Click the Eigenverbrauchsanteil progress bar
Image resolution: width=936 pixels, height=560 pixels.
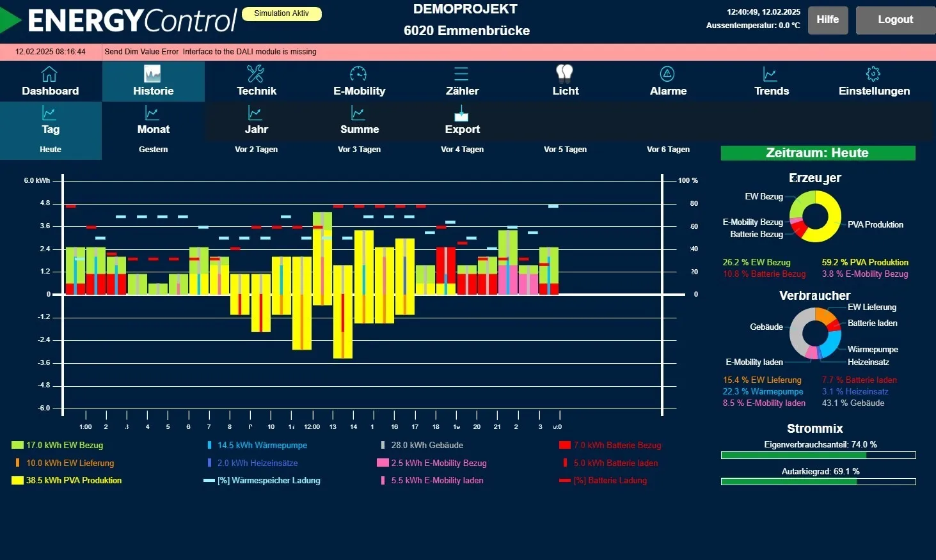tap(818, 455)
